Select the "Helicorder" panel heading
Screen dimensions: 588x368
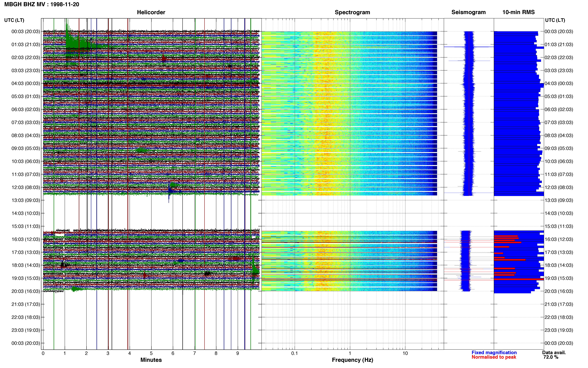coord(151,12)
